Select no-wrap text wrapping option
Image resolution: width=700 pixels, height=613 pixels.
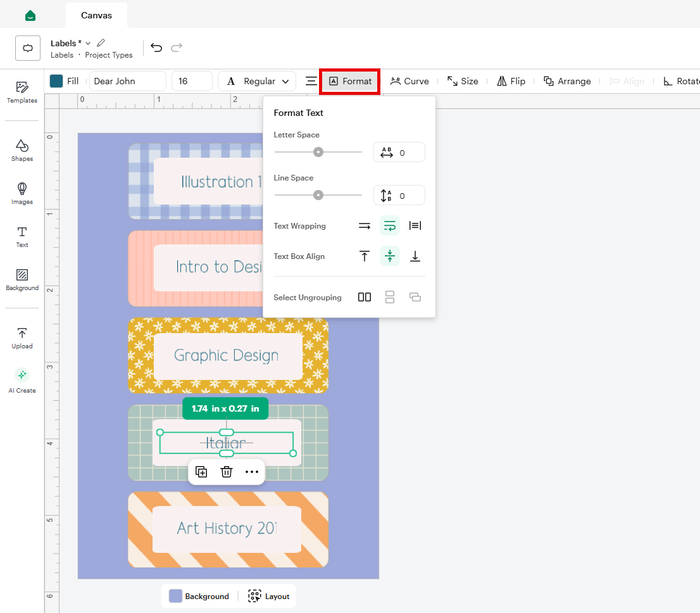click(x=365, y=225)
